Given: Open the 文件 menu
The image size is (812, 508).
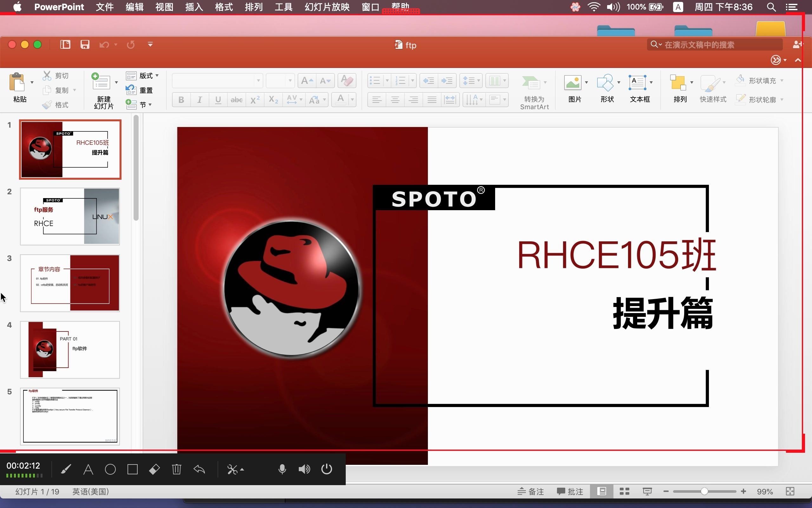Looking at the screenshot, I should pyautogui.click(x=105, y=7).
